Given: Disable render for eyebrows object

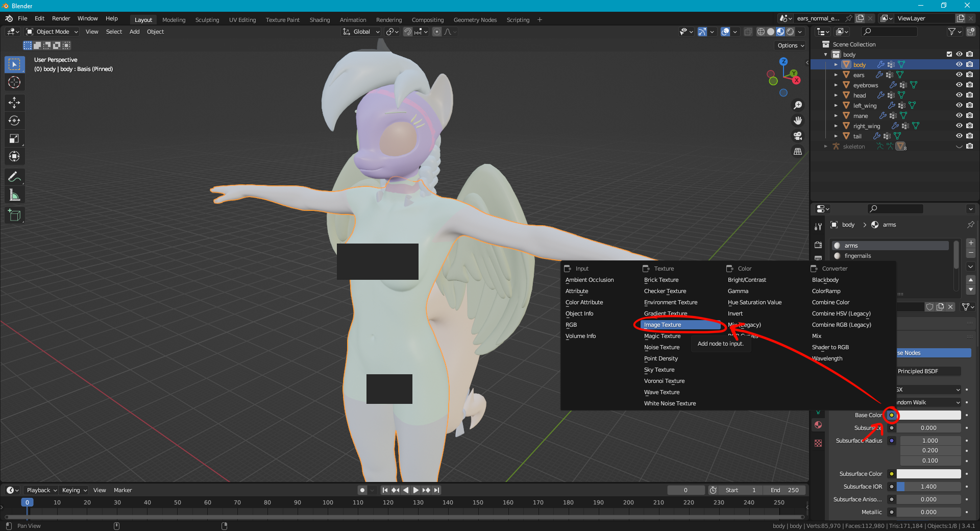Looking at the screenshot, I should pos(969,85).
